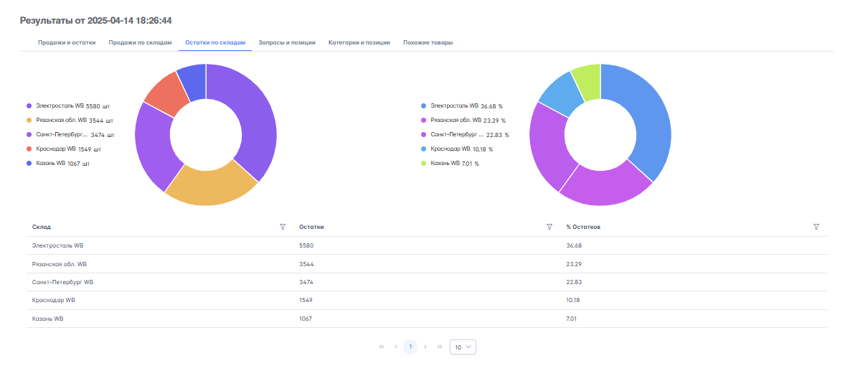Viewport: 868px width, 376px height.
Task: Switch to Продажи и остатки tab
Action: 67,42
